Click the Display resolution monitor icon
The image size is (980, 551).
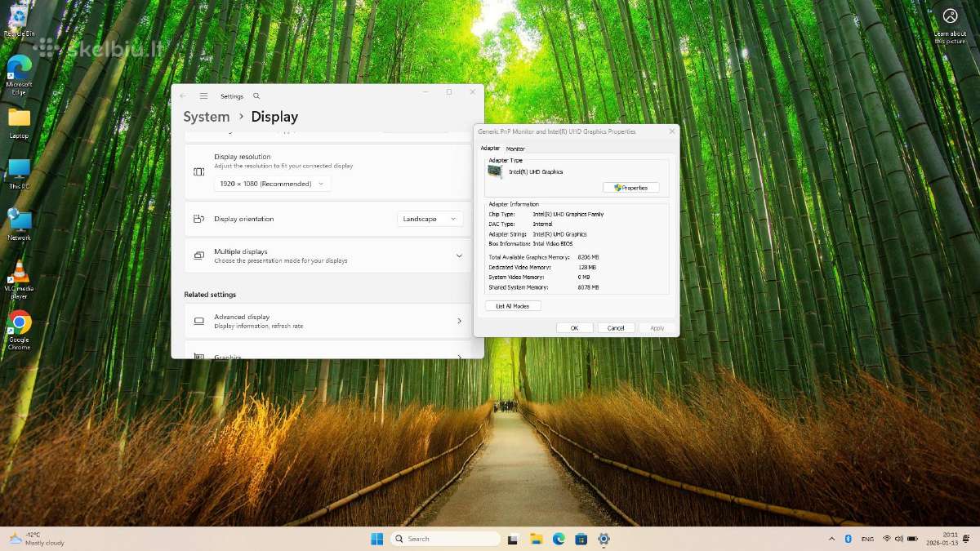click(198, 171)
